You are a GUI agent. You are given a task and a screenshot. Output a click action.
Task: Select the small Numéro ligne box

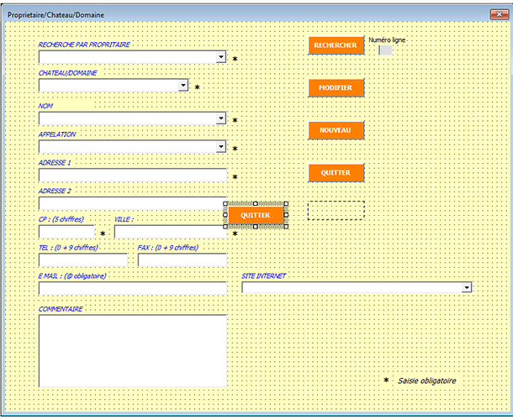(385, 50)
